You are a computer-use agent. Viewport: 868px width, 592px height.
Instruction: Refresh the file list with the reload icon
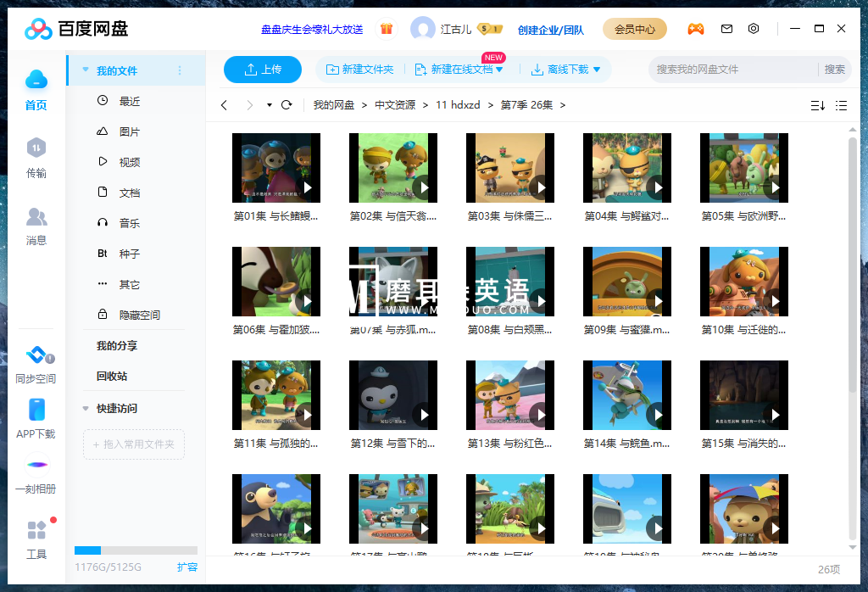tap(287, 105)
